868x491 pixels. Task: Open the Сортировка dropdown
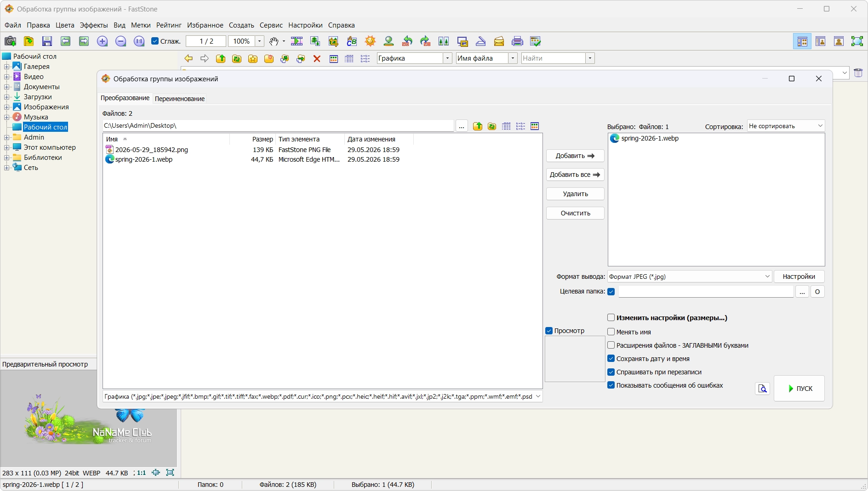pyautogui.click(x=786, y=126)
